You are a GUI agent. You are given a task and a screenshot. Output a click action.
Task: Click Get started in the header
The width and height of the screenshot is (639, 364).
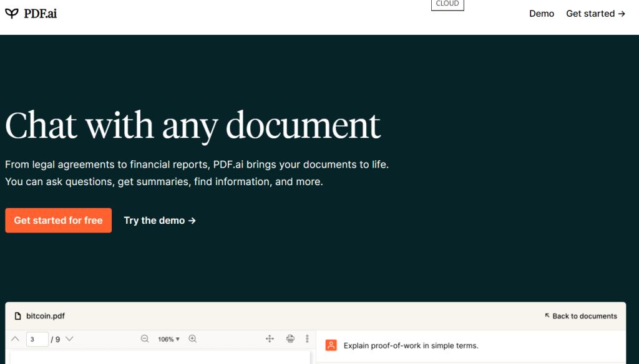coord(595,14)
